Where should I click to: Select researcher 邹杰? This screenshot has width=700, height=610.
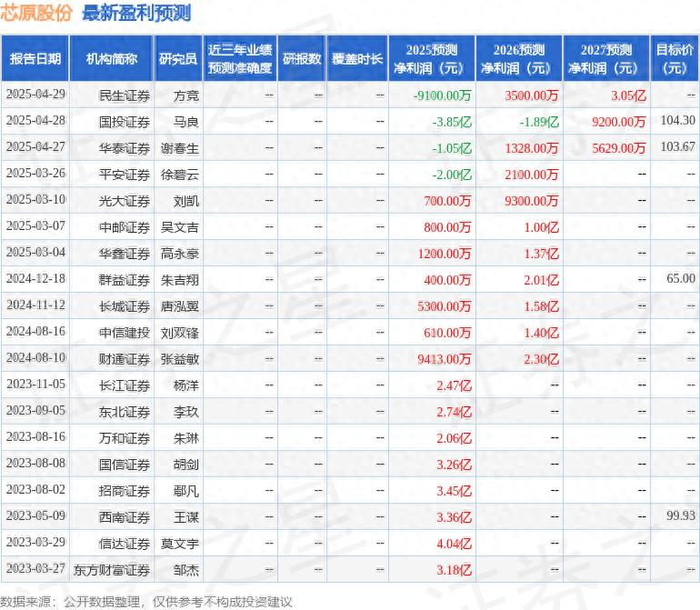pos(186,570)
